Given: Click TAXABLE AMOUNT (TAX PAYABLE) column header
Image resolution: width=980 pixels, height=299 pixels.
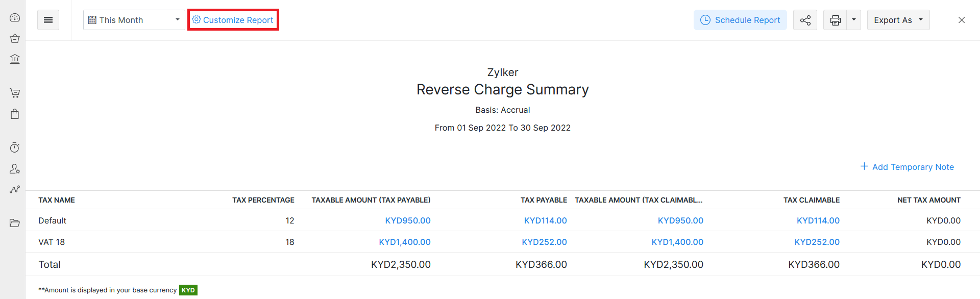Looking at the screenshot, I should (x=371, y=200).
